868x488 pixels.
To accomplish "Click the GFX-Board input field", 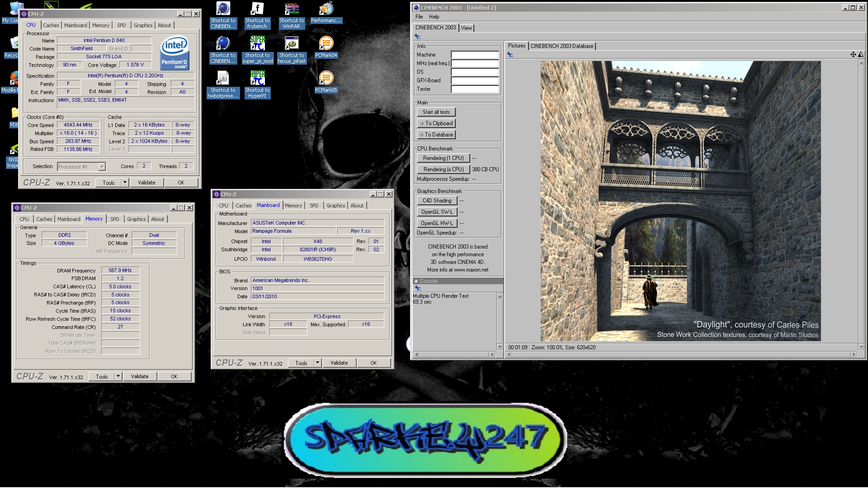I will (x=475, y=81).
